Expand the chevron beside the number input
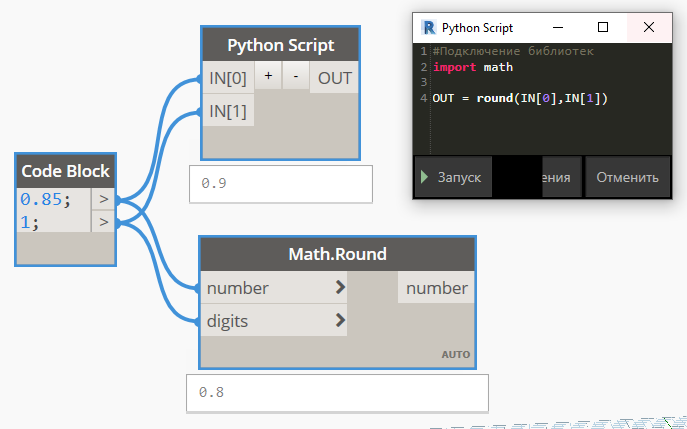Viewport: 687px width, 429px height. (341, 288)
